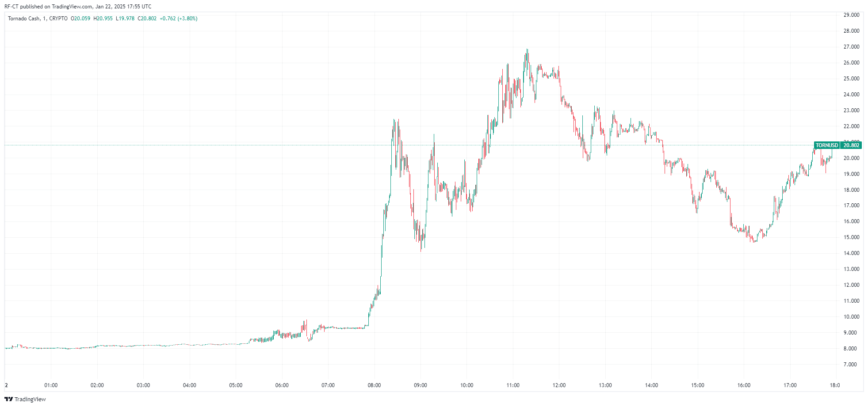Click the 12.000 price axis label

click(x=851, y=285)
